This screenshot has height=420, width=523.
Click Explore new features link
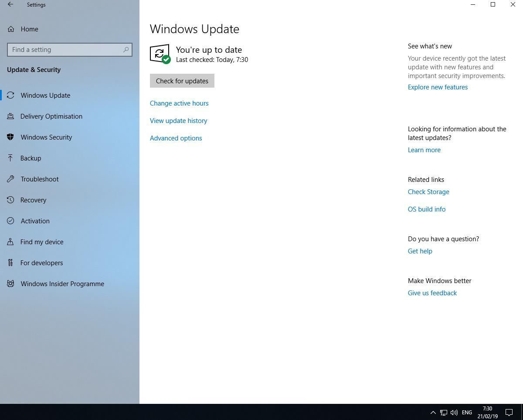coord(438,87)
